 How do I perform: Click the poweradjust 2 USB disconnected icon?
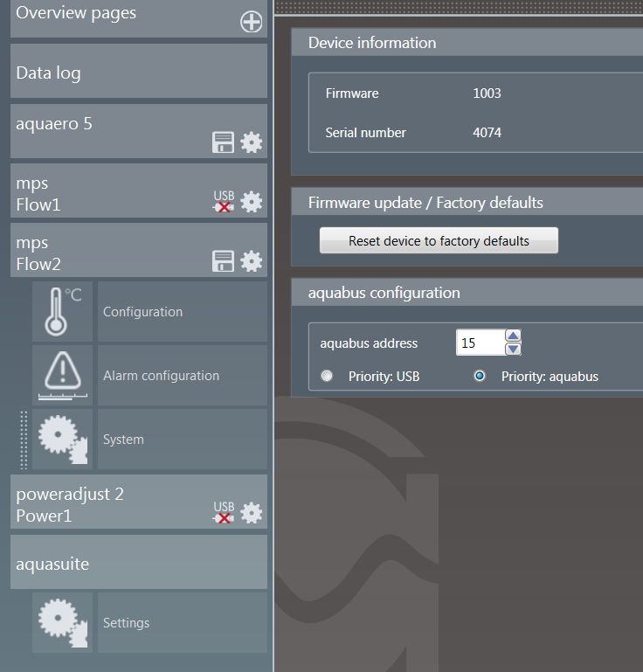coord(224,513)
